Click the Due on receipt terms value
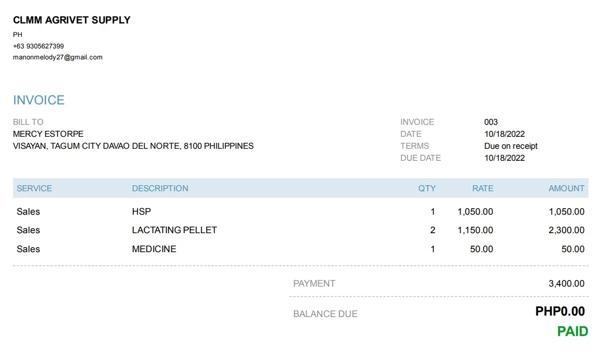Image resolution: width=602 pixels, height=364 pixels. pos(511,146)
